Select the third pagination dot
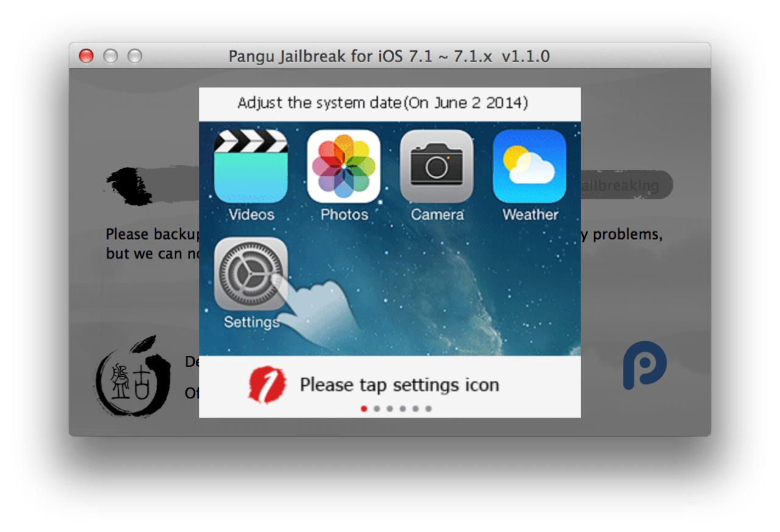780x532 pixels. (389, 409)
